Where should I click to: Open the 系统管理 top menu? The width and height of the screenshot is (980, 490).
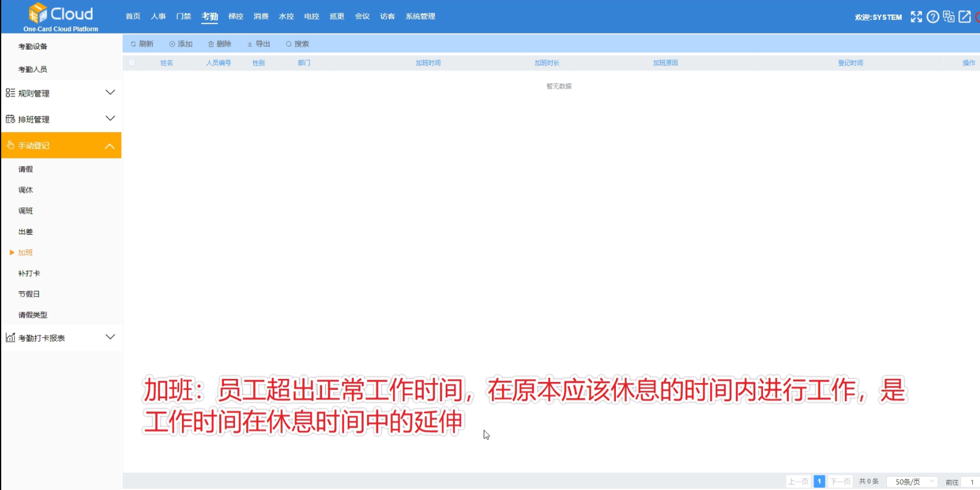(420, 16)
